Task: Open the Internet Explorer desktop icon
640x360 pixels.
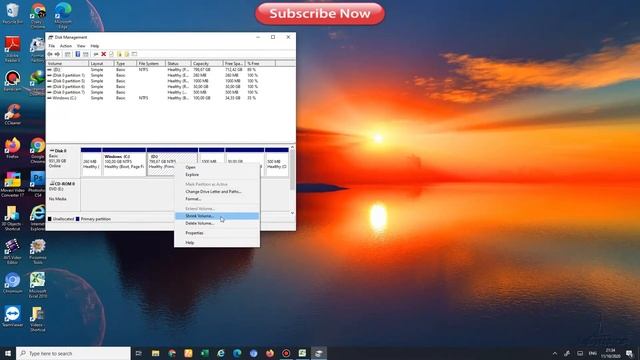Action: [x=38, y=218]
